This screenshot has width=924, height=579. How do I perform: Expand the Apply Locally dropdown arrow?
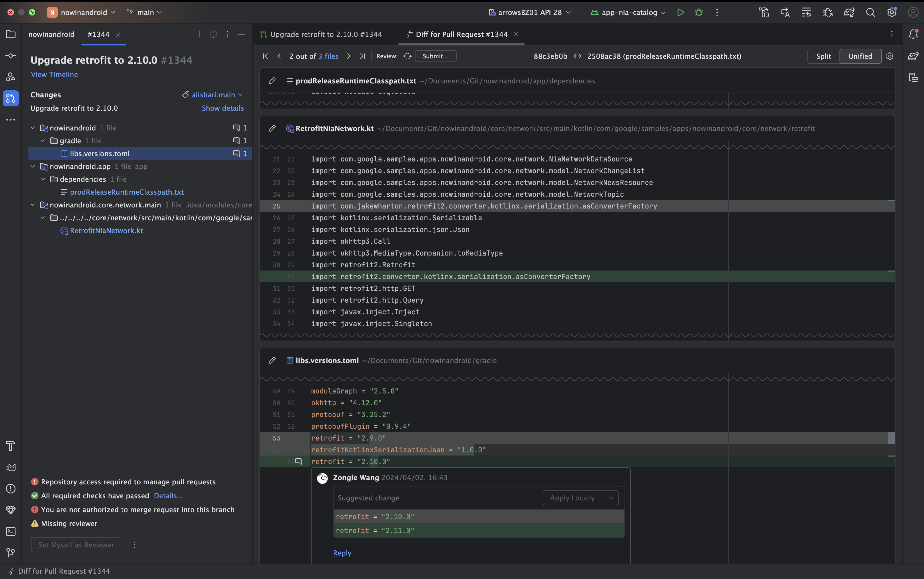(x=611, y=498)
